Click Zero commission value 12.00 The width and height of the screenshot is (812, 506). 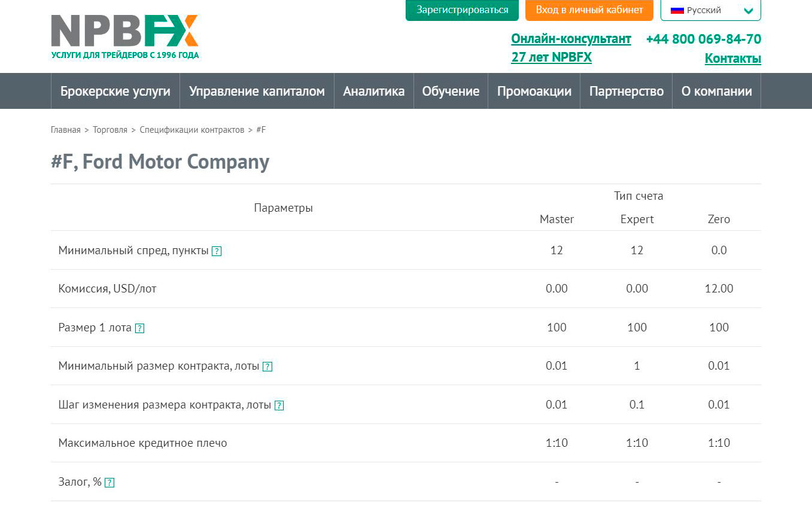pyautogui.click(x=719, y=289)
